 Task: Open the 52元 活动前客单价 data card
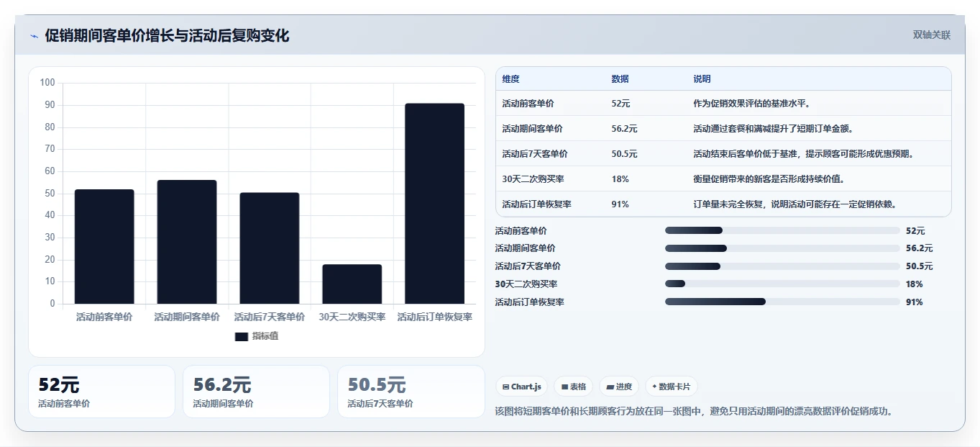pyautogui.click(x=101, y=392)
